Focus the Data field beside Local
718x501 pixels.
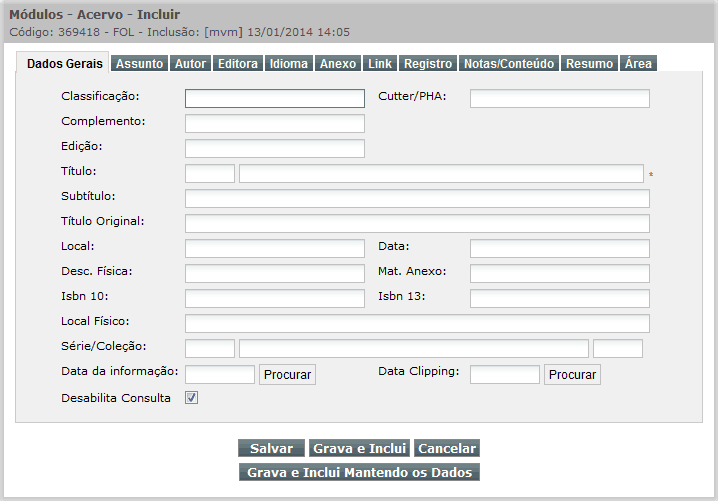(x=560, y=249)
